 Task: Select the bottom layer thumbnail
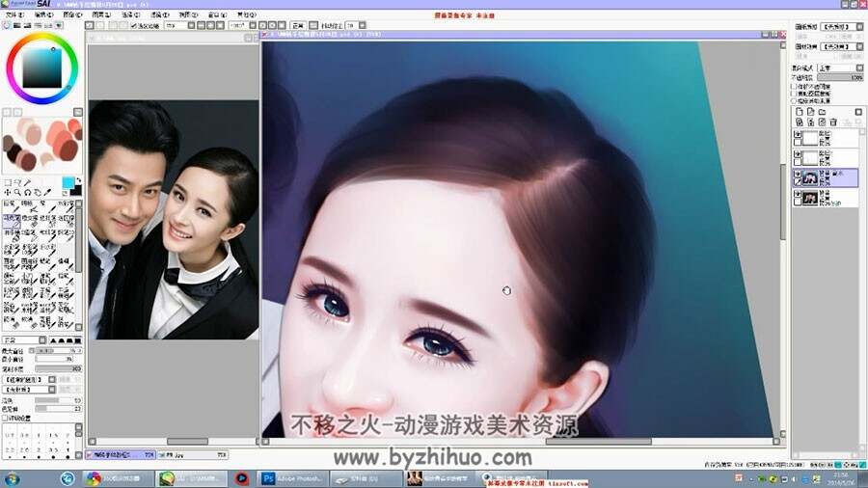coord(810,198)
